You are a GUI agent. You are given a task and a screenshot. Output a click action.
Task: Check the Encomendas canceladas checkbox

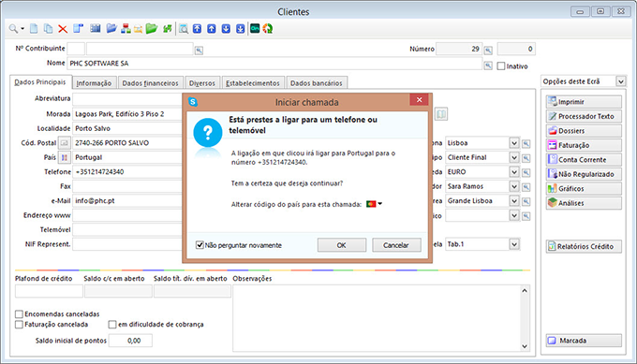(x=19, y=314)
